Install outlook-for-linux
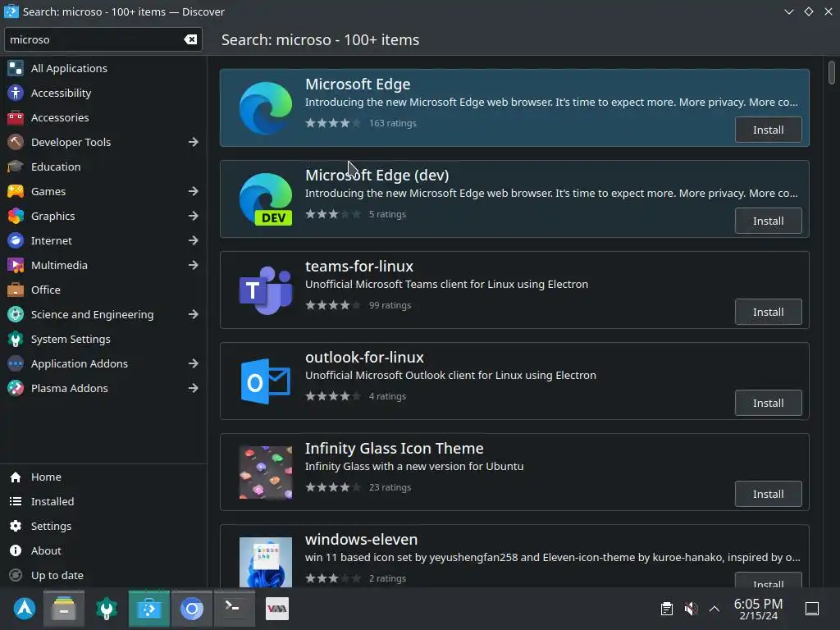 click(x=768, y=403)
